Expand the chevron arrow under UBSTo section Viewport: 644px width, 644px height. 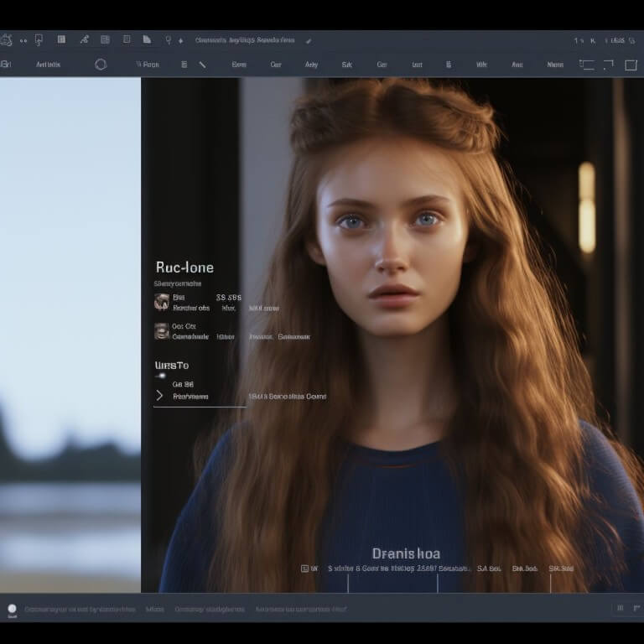(159, 395)
